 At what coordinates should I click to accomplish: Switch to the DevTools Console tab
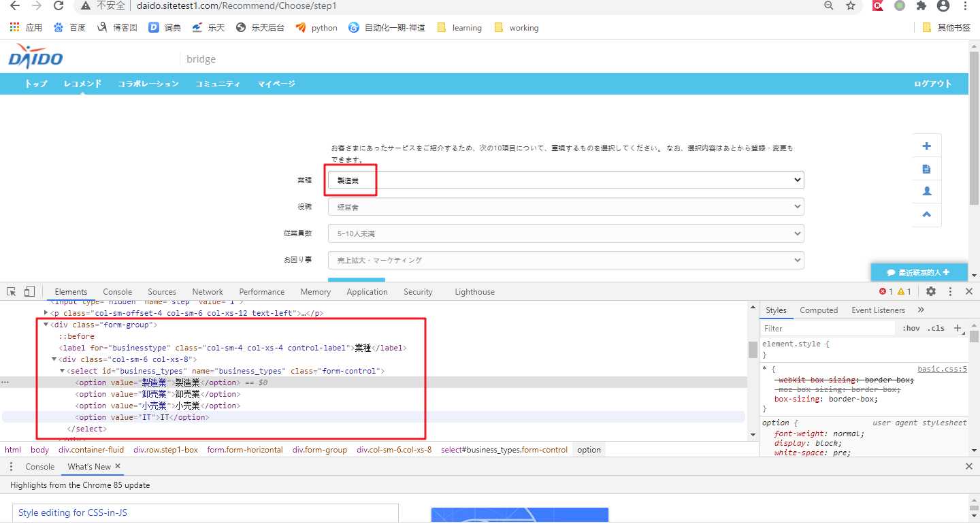pyautogui.click(x=118, y=292)
